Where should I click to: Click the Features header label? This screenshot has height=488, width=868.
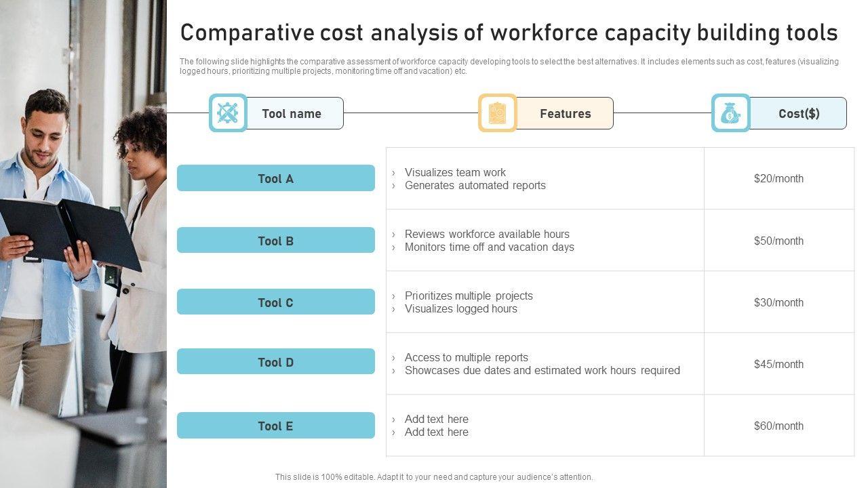point(565,113)
